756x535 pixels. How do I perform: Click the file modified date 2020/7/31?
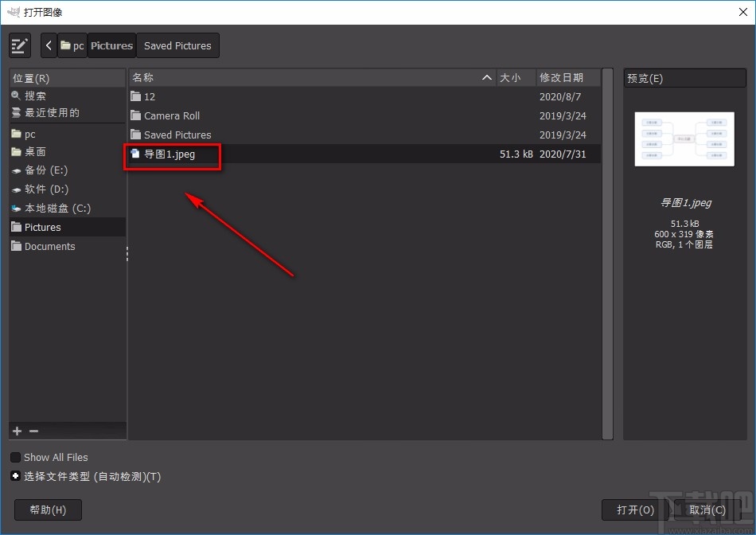coord(562,154)
